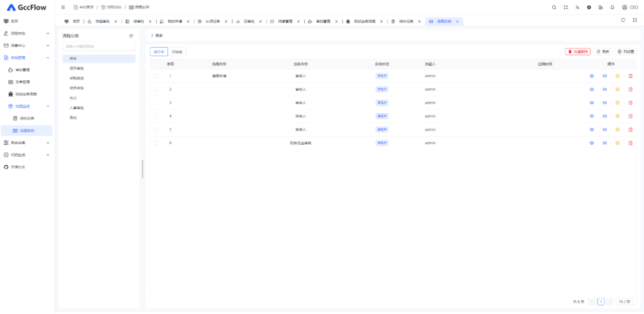Viewport: 644px width, 314px height.
Task: Close the 流程实例 tab
Action: click(x=457, y=21)
